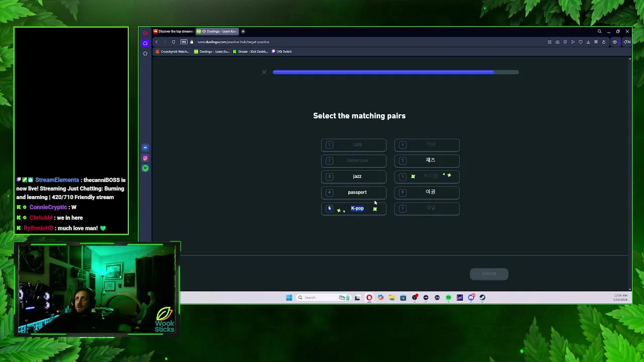Screen dimensions: 644x362
Task: Open Instagram in Opera sidebar
Action: coord(145,158)
